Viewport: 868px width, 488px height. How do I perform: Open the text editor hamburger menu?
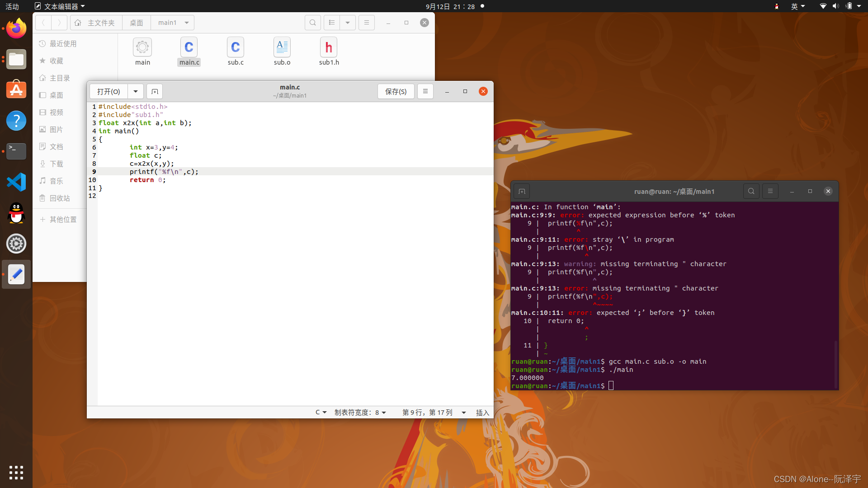425,91
